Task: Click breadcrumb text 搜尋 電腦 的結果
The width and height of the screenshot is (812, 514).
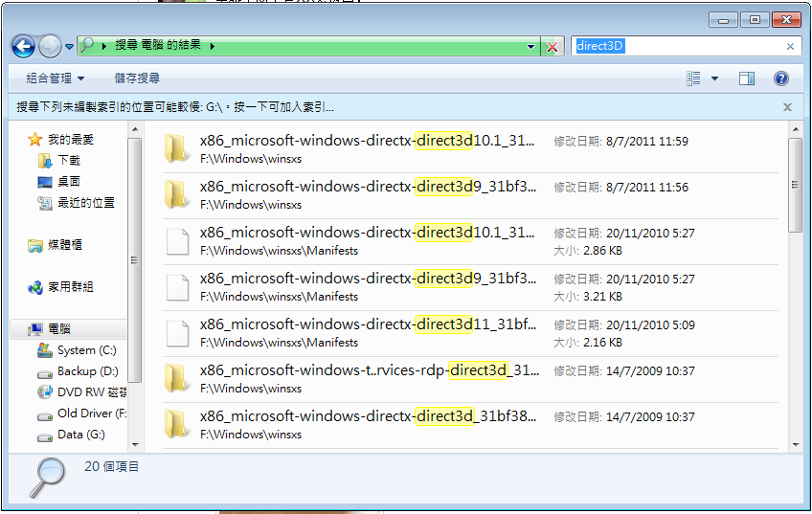Action: (157, 45)
